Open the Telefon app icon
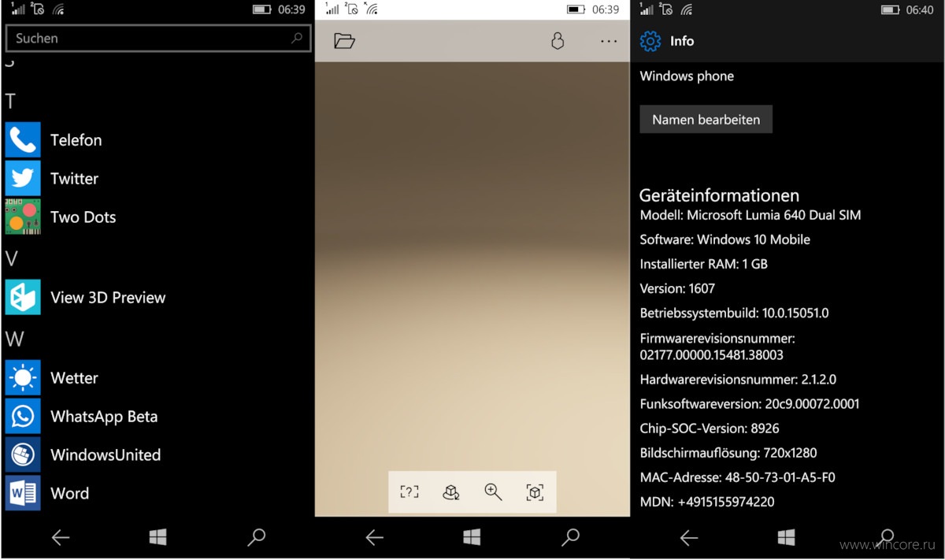This screenshot has width=945, height=560. coord(23,140)
